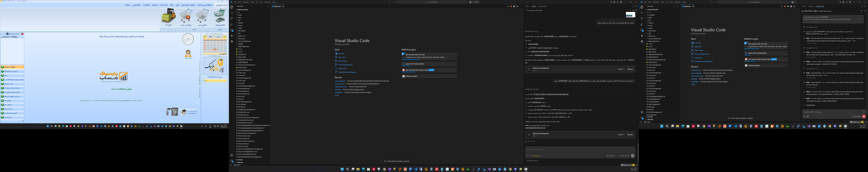Expand the tabligh folder in Explorer
This screenshot has height=172, width=868.
pyautogui.click(x=241, y=44)
